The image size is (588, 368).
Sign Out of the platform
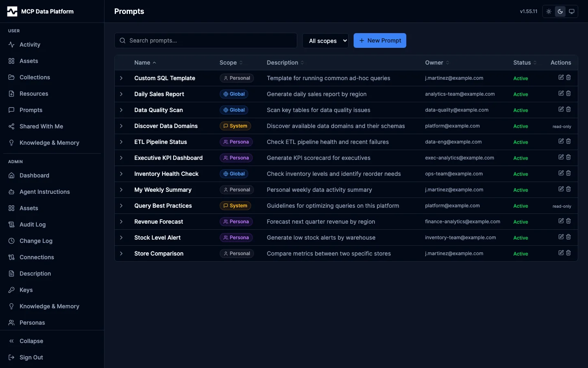click(31, 357)
